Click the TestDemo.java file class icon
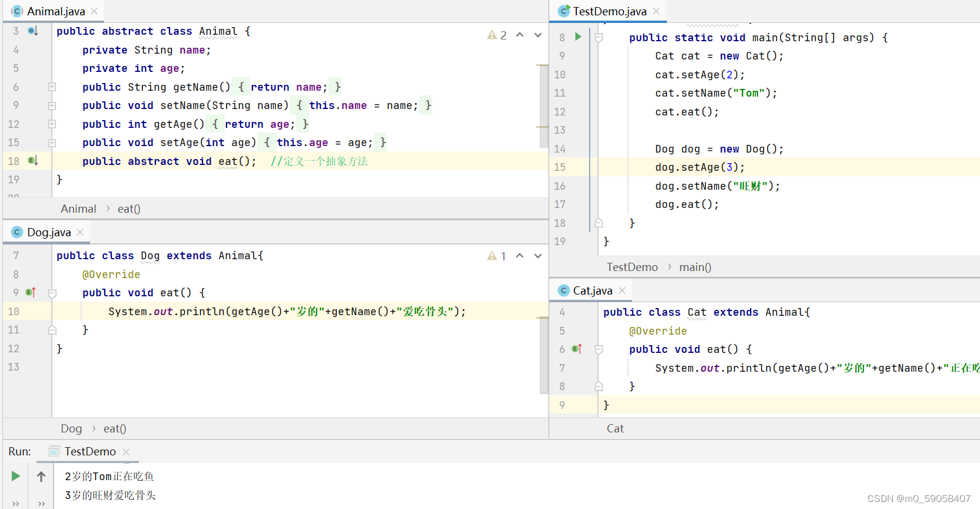The image size is (980, 509). (564, 11)
